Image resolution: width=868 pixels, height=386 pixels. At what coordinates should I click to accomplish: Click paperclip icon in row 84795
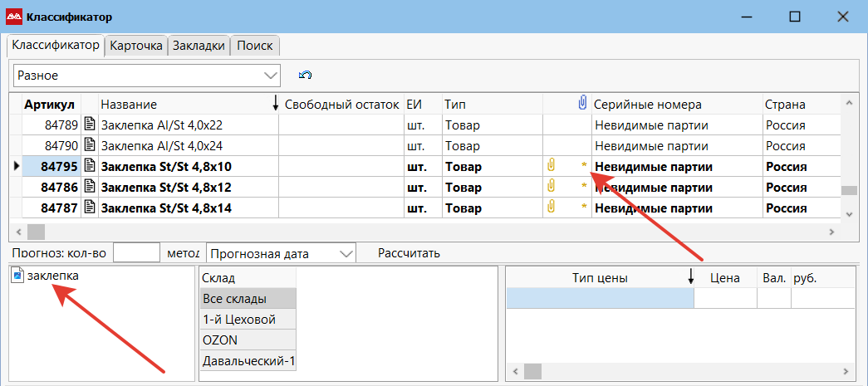point(551,166)
